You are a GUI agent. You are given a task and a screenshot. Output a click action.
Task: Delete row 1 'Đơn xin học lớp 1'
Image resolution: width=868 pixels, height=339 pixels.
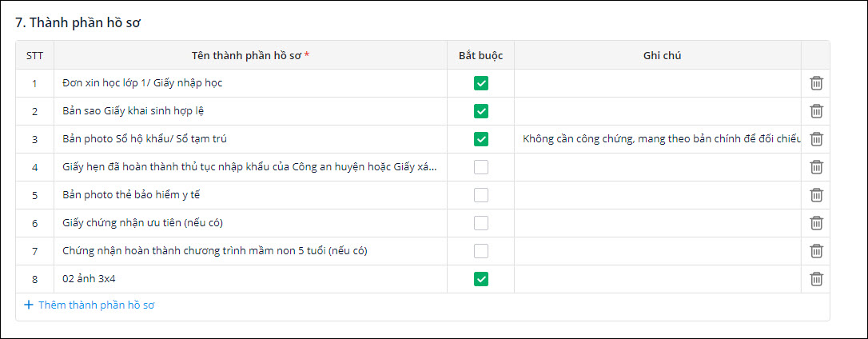tap(816, 83)
